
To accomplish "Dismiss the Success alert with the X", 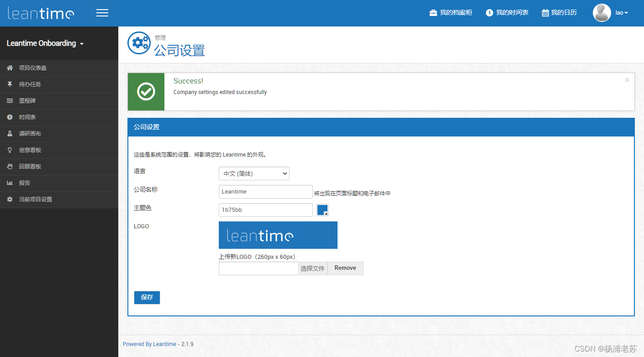I will (x=627, y=80).
